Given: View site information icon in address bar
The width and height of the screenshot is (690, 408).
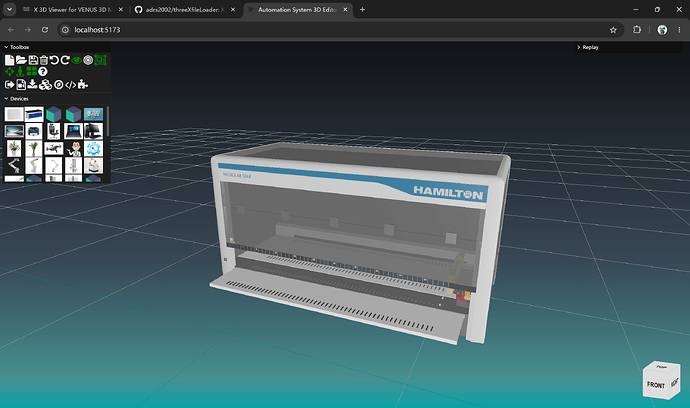Looking at the screenshot, I should (65, 30).
